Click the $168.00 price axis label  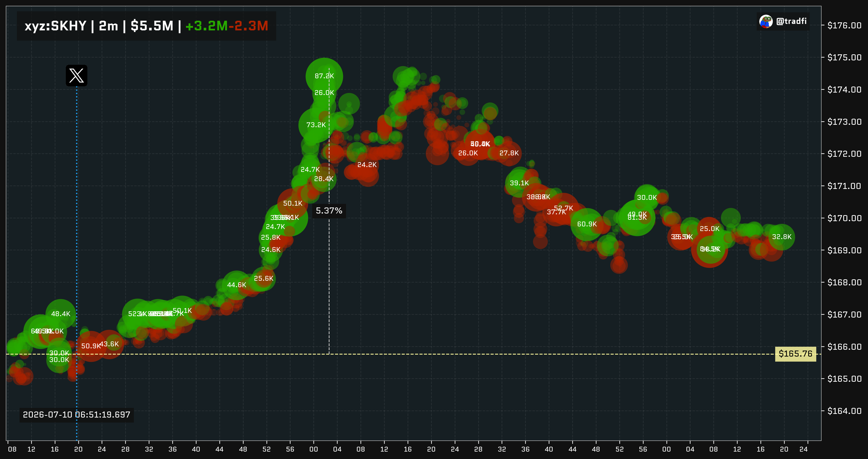[844, 282]
